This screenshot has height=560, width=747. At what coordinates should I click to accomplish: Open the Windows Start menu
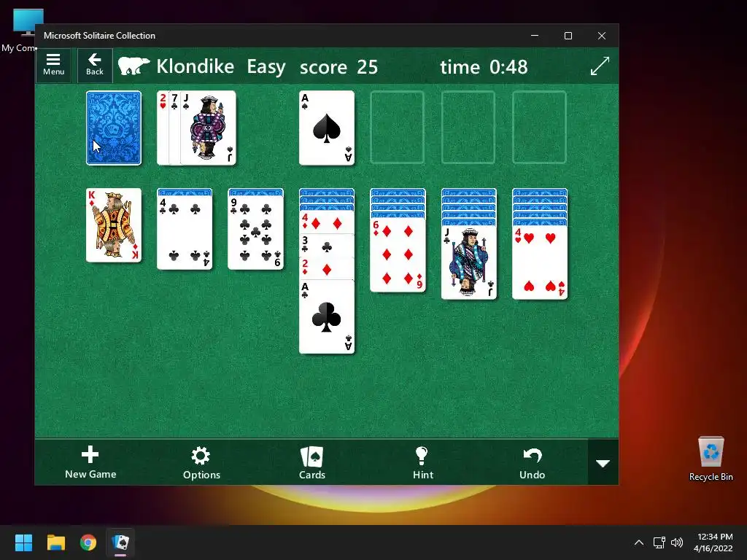[23, 542]
